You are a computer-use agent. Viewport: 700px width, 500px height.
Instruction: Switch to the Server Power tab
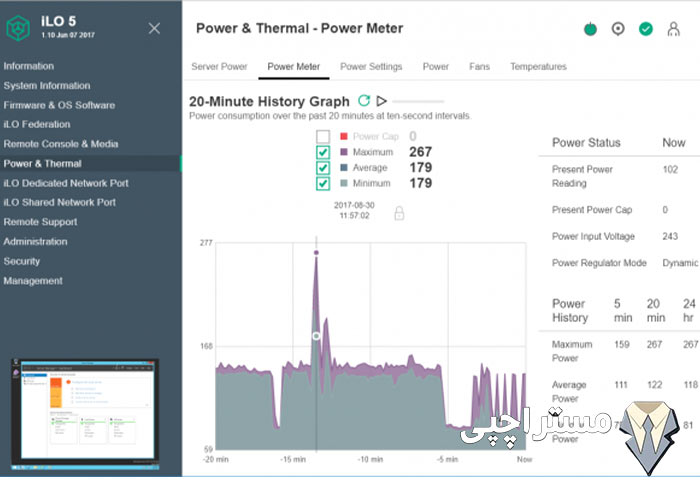(x=219, y=67)
